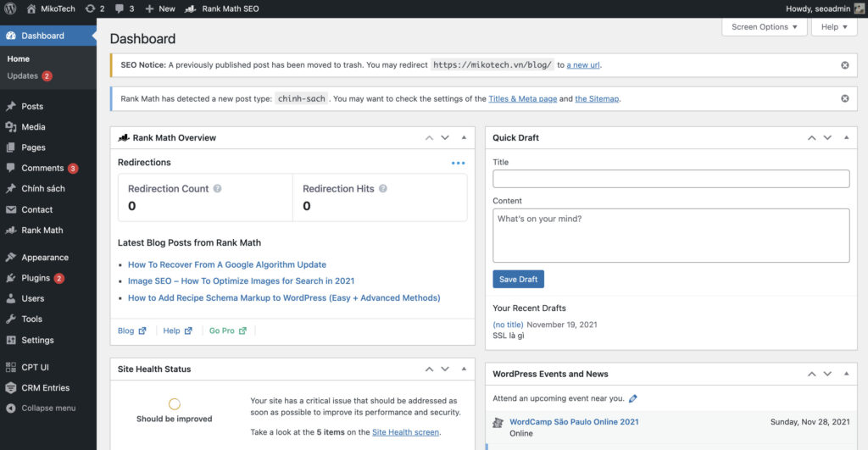Screen dimensions: 868x450
Task: Click the Quick Draft Title field
Action: (670, 179)
